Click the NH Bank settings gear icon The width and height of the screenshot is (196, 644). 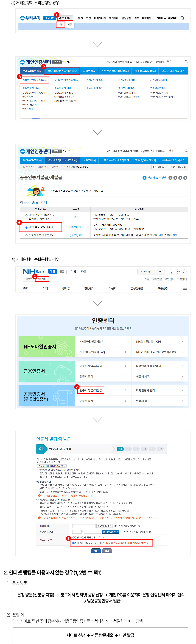178,272
